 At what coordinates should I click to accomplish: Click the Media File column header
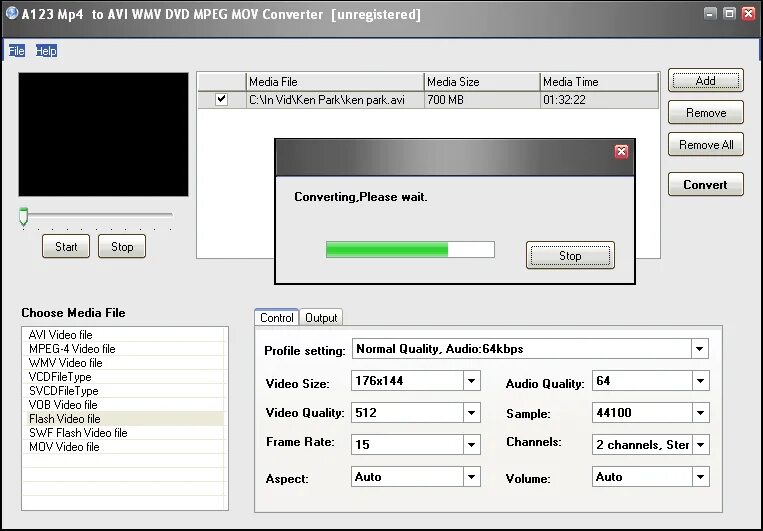pos(335,82)
